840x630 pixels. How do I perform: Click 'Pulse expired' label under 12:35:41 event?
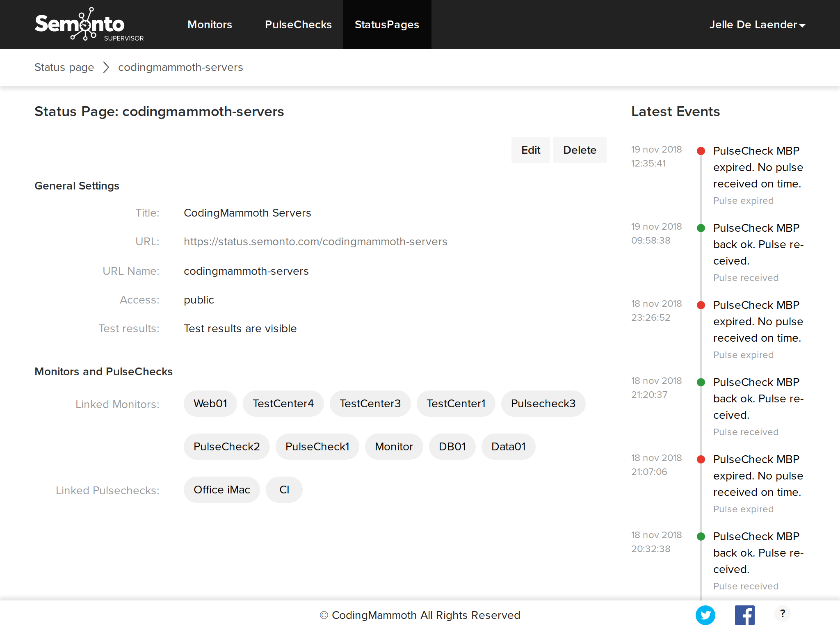point(743,201)
